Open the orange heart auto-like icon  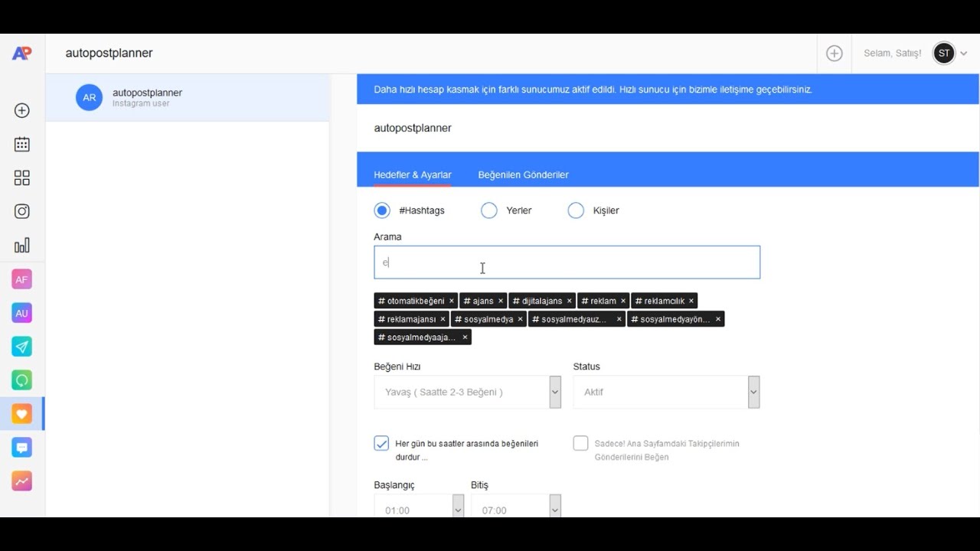tap(21, 414)
